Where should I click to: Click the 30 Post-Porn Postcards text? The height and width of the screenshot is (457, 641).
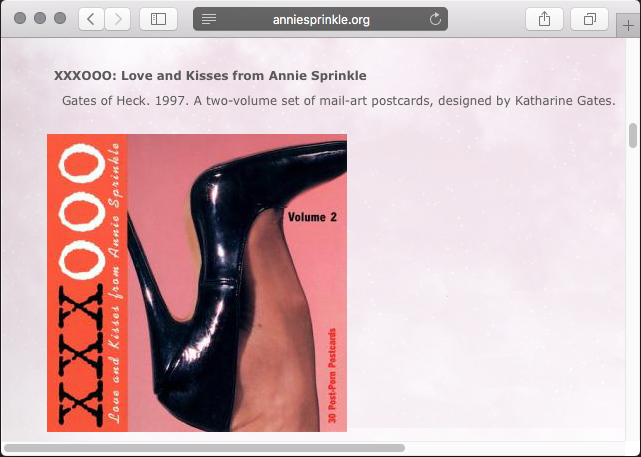[332, 375]
